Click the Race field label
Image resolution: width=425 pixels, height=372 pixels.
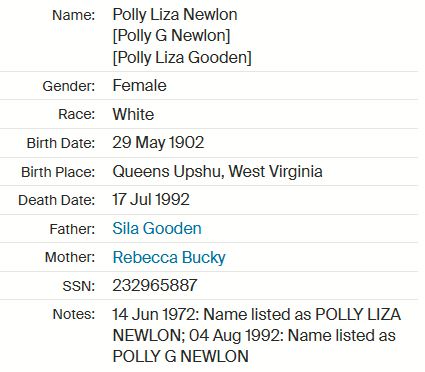pyautogui.click(x=77, y=115)
